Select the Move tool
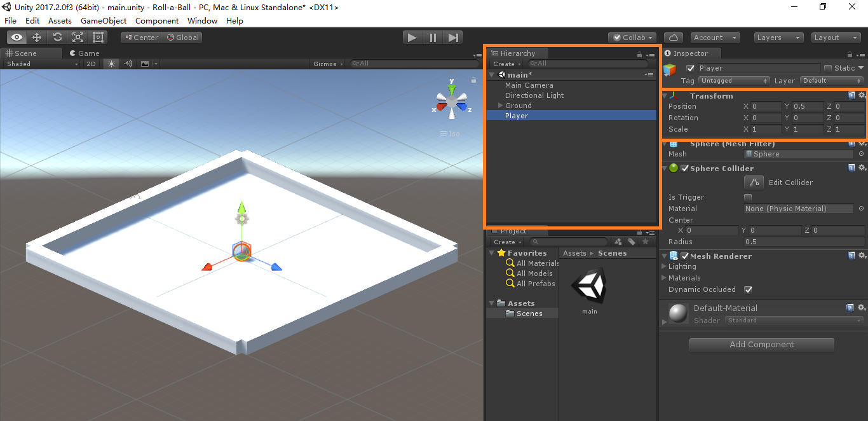 pyautogui.click(x=37, y=38)
